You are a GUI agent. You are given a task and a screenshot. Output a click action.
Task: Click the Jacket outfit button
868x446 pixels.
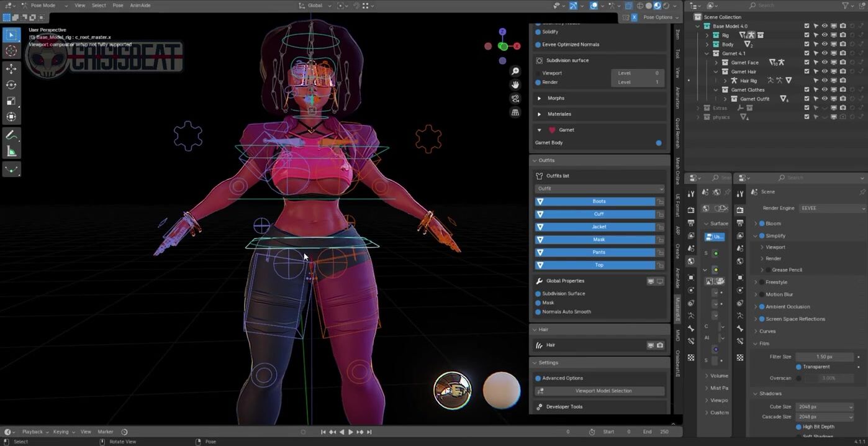coord(599,227)
